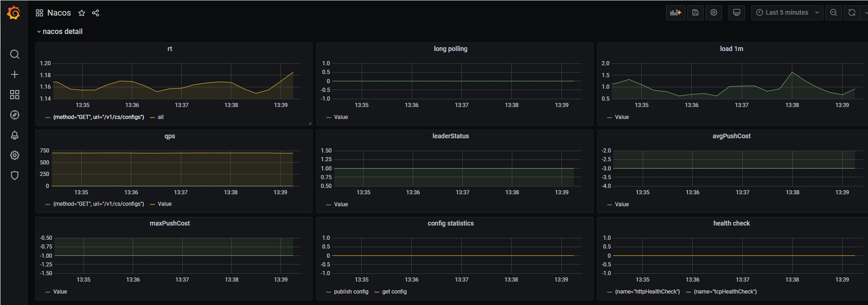Change color swatch of tcpHealthCheck series

click(x=689, y=292)
